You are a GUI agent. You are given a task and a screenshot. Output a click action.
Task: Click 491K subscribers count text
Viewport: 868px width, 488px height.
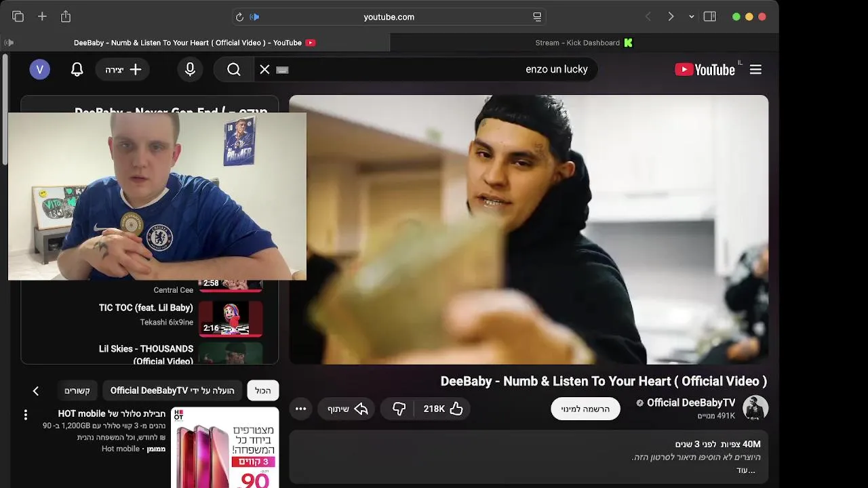coord(717,415)
